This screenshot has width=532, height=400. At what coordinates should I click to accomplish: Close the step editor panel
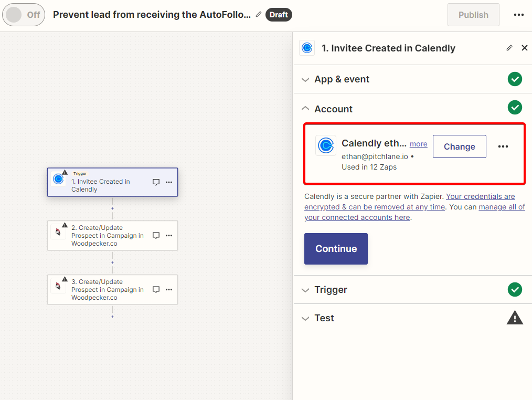[x=525, y=48]
